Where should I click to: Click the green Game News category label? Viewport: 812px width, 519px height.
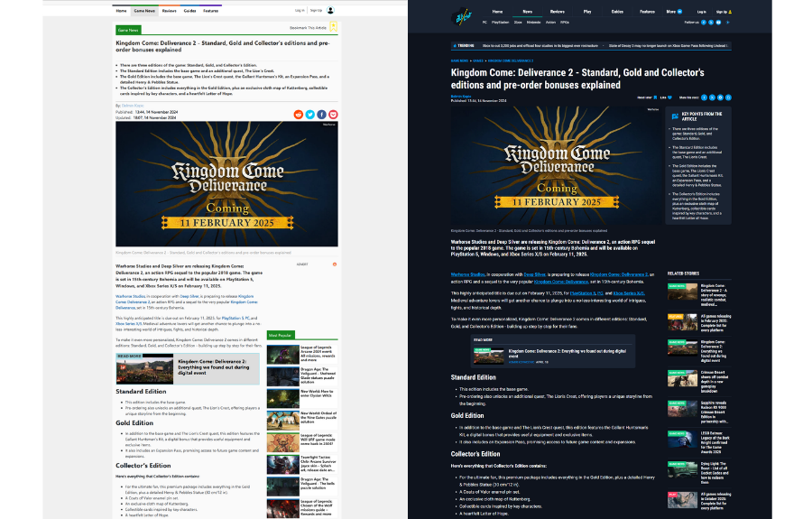128,30
